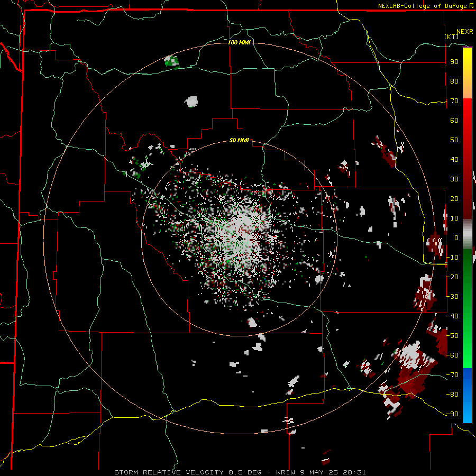Click the KT units label above scale
476x476 pixels.
tap(452, 36)
